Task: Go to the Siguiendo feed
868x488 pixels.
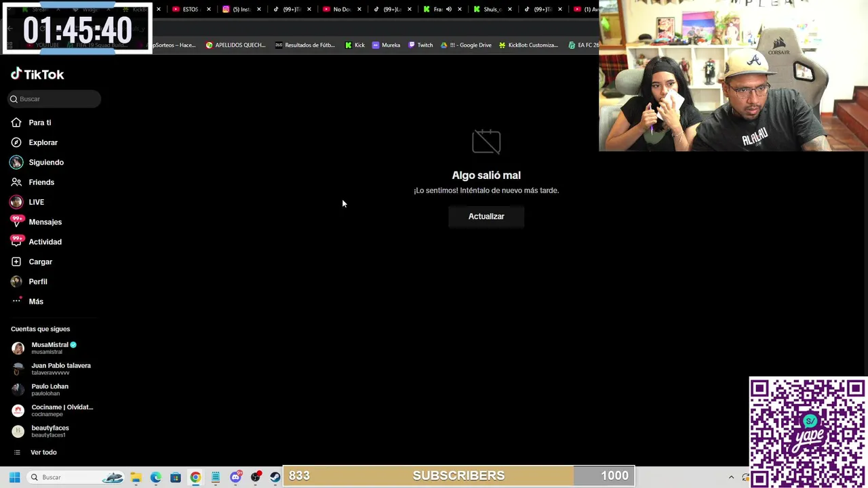Action: tap(46, 163)
